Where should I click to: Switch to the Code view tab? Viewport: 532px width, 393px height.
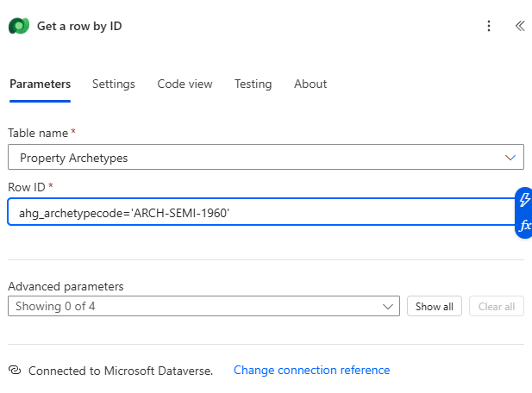click(x=185, y=84)
